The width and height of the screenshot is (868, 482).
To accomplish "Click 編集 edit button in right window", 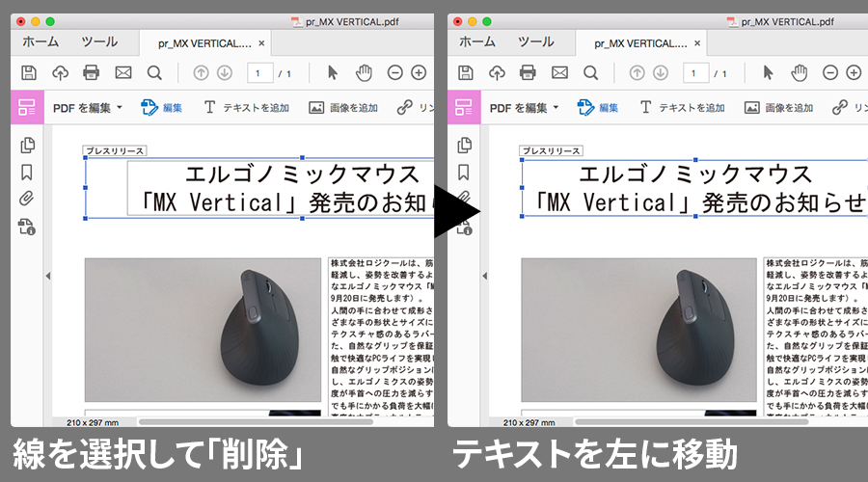I will (598, 107).
